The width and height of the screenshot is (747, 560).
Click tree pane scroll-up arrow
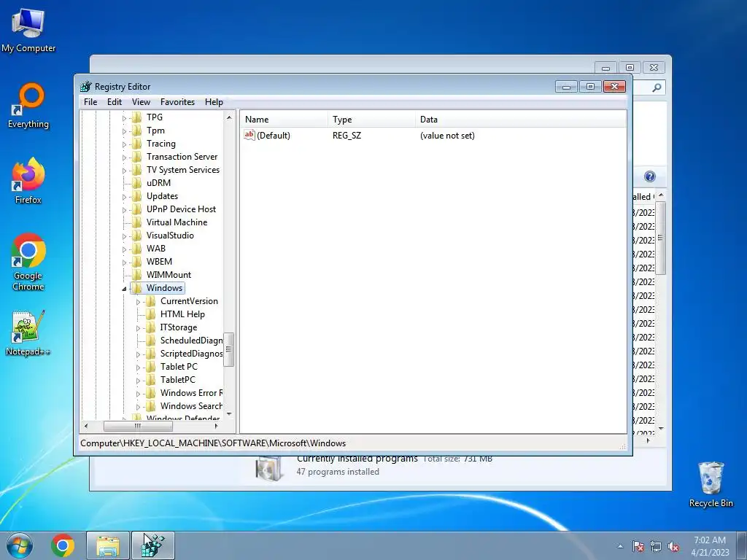(228, 117)
